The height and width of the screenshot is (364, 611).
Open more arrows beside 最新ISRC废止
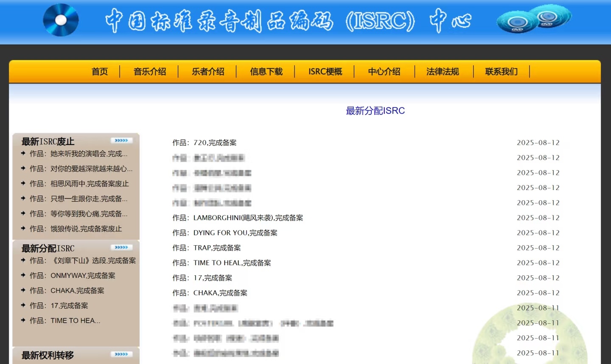tap(121, 140)
